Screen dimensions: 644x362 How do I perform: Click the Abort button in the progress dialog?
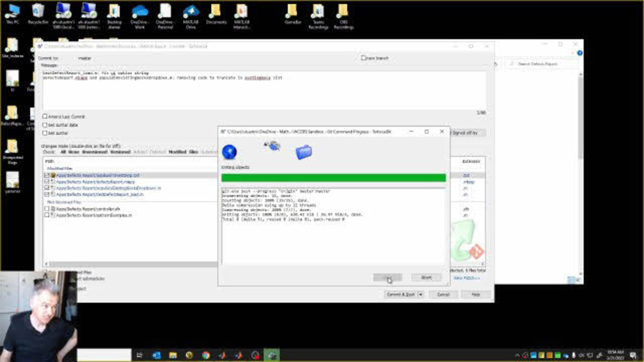[426, 278]
